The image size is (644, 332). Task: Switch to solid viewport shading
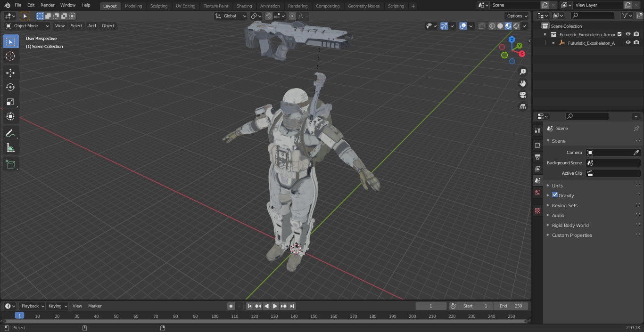[500, 26]
